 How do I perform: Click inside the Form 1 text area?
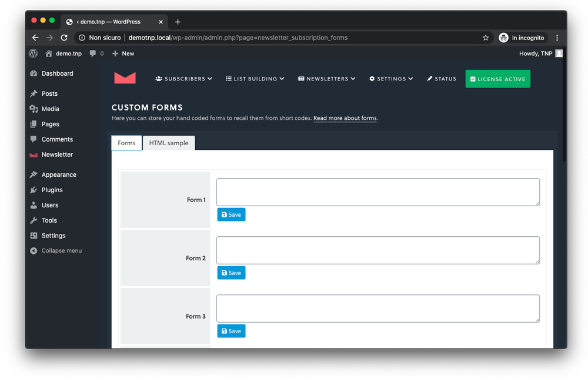[377, 191]
